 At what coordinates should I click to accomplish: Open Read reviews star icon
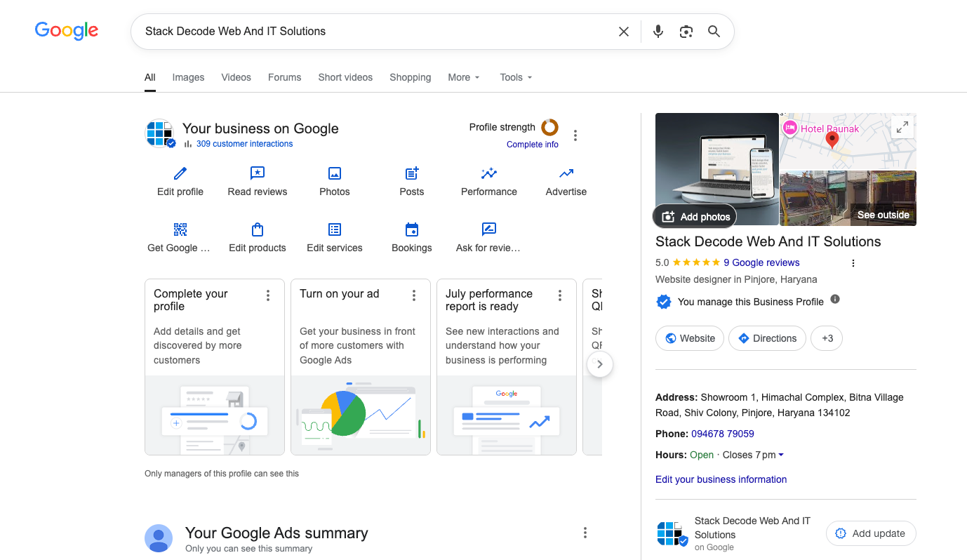(258, 173)
